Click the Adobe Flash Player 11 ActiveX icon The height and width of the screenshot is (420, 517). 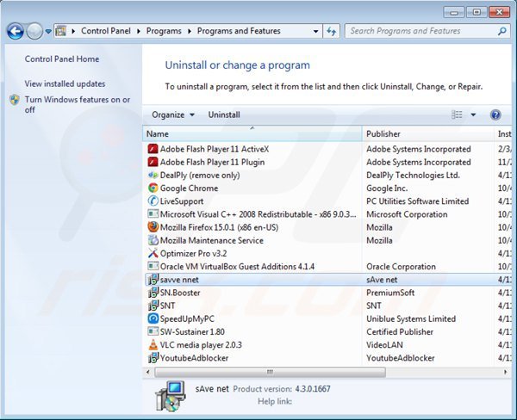pos(153,149)
